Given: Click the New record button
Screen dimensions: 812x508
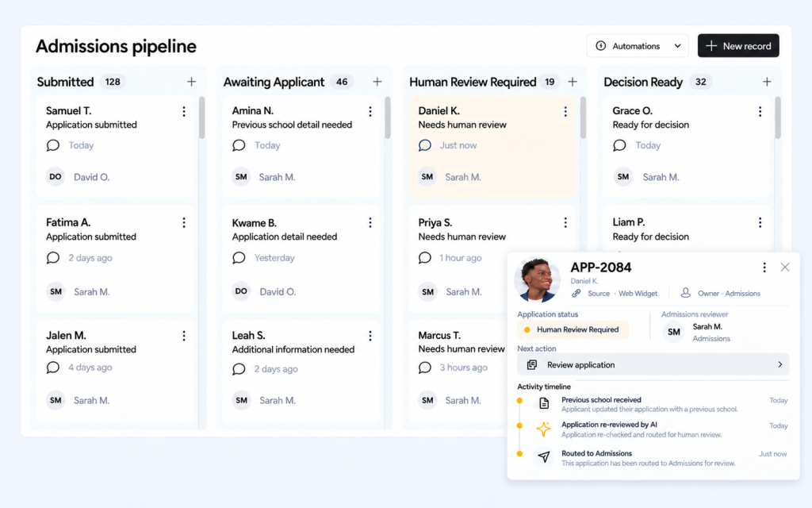Looking at the screenshot, I should (738, 45).
